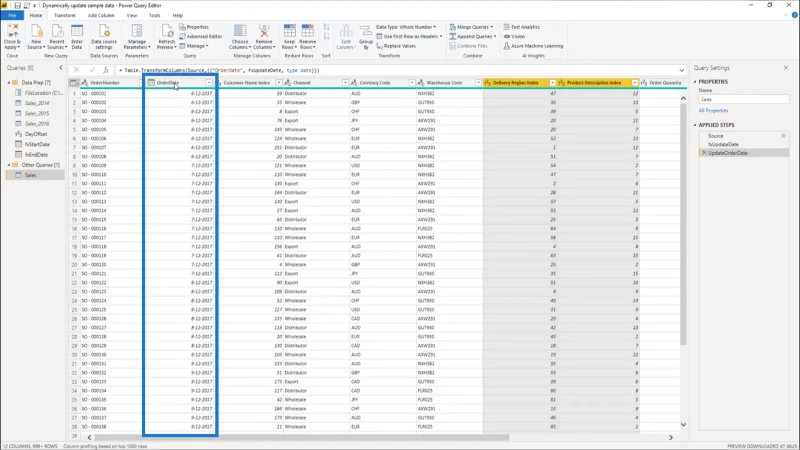Image resolution: width=800 pixels, height=450 pixels.
Task: Open the Append Queries dropdown
Action: point(473,36)
